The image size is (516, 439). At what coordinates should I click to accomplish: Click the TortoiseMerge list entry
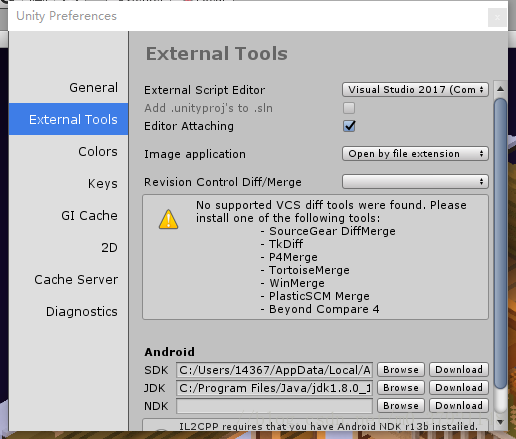click(309, 270)
